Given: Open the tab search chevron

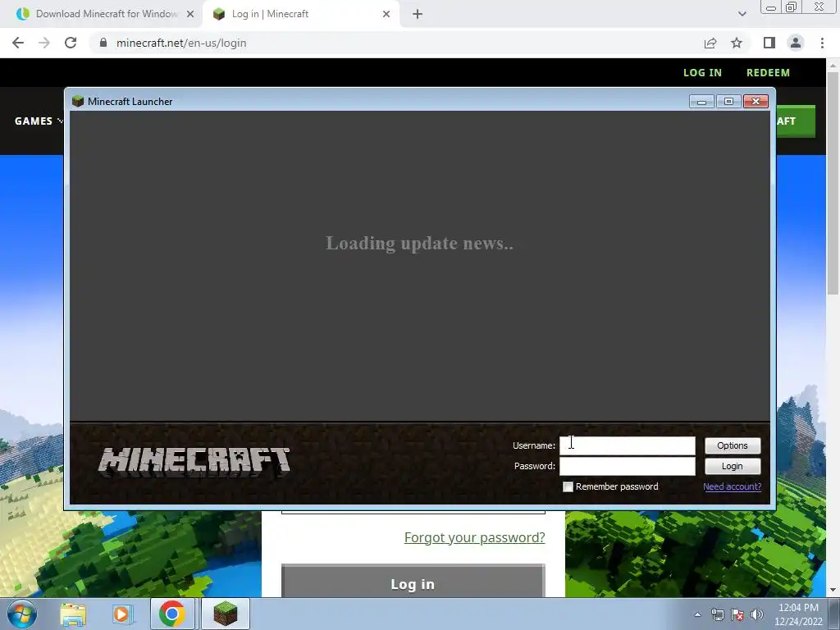Looking at the screenshot, I should tap(742, 14).
